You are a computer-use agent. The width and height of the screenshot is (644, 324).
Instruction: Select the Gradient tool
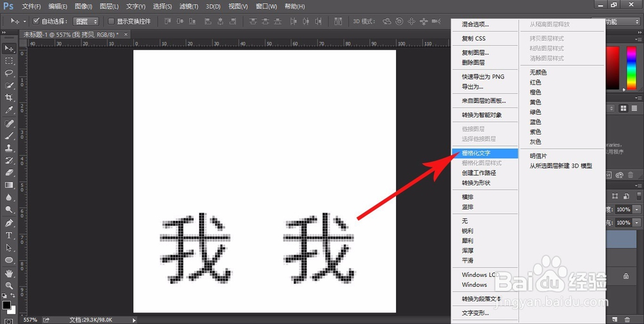(x=9, y=186)
